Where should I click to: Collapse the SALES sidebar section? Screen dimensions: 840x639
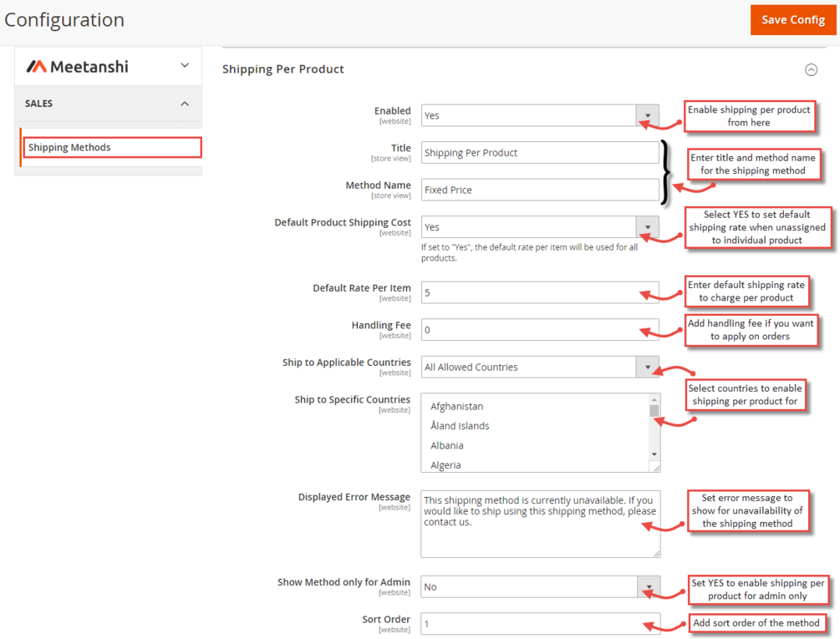click(x=185, y=104)
